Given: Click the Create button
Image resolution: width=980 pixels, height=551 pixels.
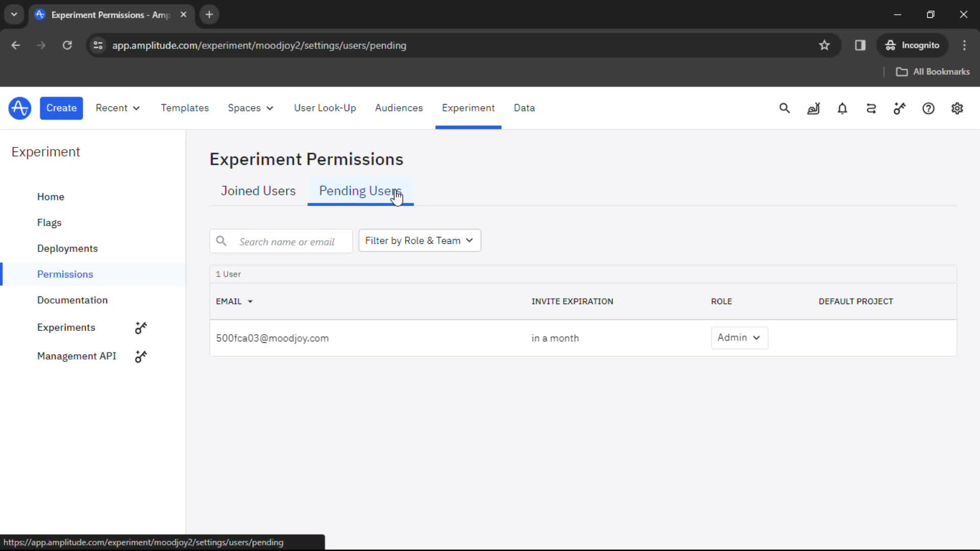Looking at the screenshot, I should click(61, 108).
